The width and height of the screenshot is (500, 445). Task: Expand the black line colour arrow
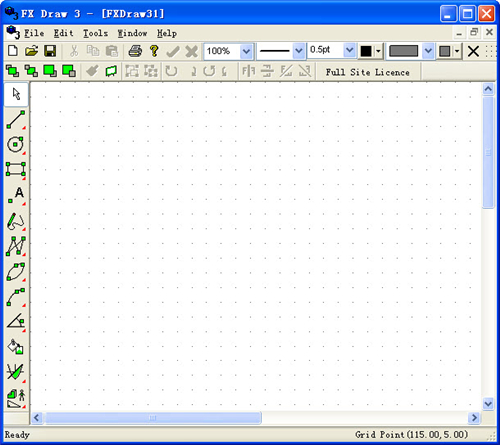tap(378, 51)
